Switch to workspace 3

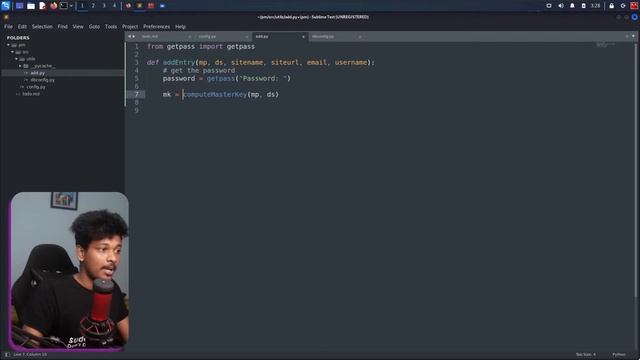tap(104, 6)
